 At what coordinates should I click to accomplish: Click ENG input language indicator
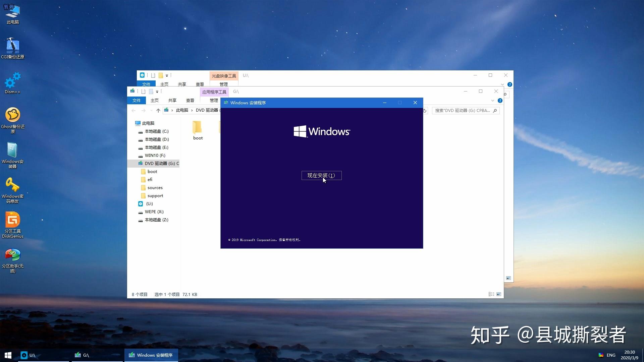pyautogui.click(x=611, y=355)
